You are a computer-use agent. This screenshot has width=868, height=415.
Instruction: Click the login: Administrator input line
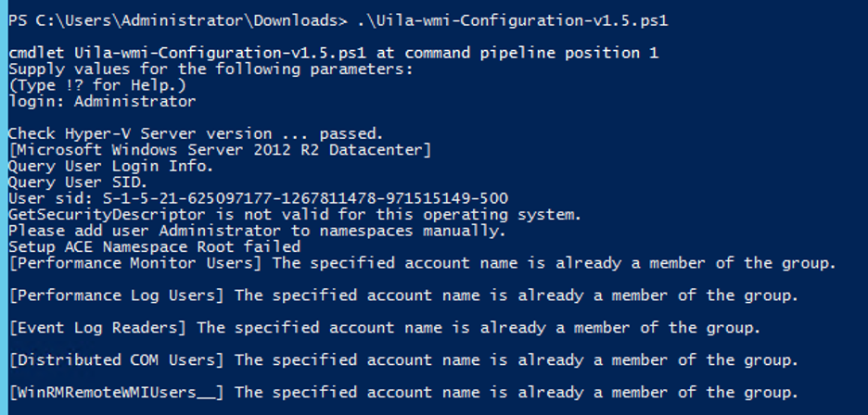102,102
